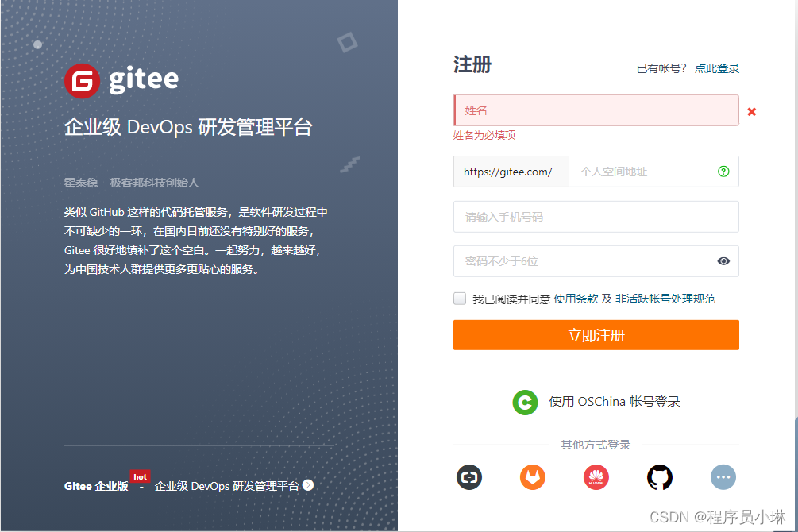Click the hot badge
This screenshot has width=798, height=532.
[140, 476]
